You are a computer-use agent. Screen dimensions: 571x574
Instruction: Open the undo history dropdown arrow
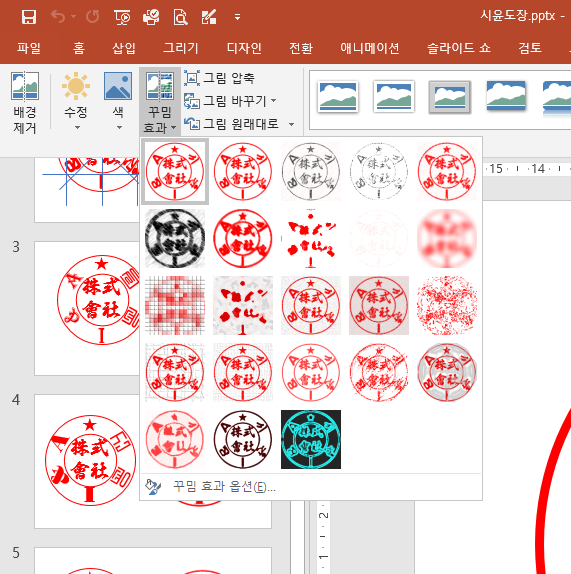tap(74, 16)
